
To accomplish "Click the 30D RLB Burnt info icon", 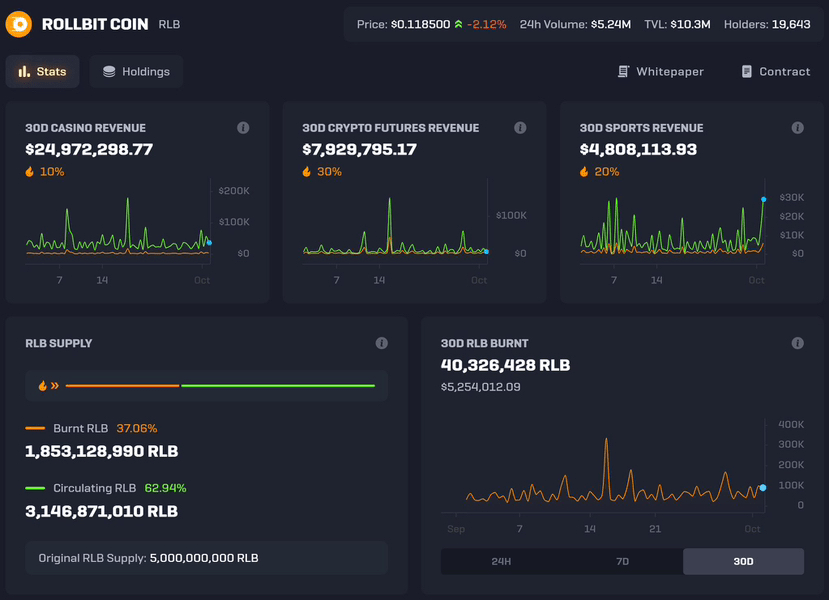I will [x=797, y=343].
